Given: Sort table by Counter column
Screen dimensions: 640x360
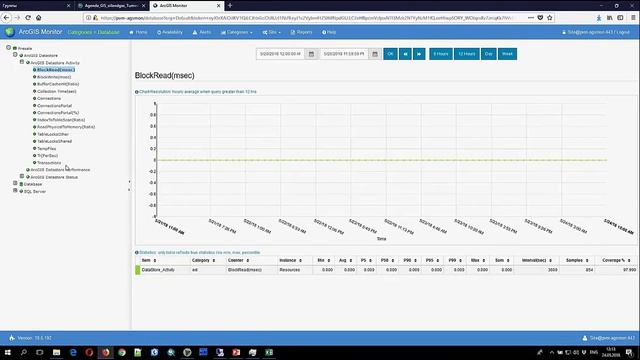Looking at the screenshot, I should [x=238, y=260].
